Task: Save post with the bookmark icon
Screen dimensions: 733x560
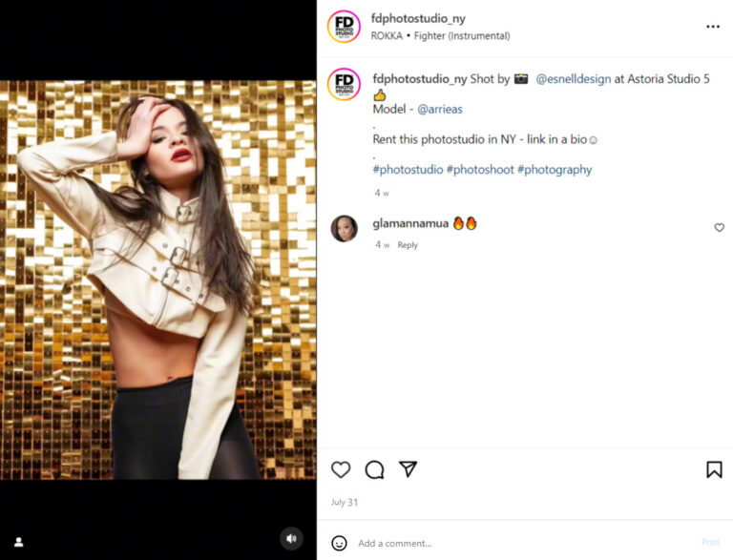Action: coord(714,469)
